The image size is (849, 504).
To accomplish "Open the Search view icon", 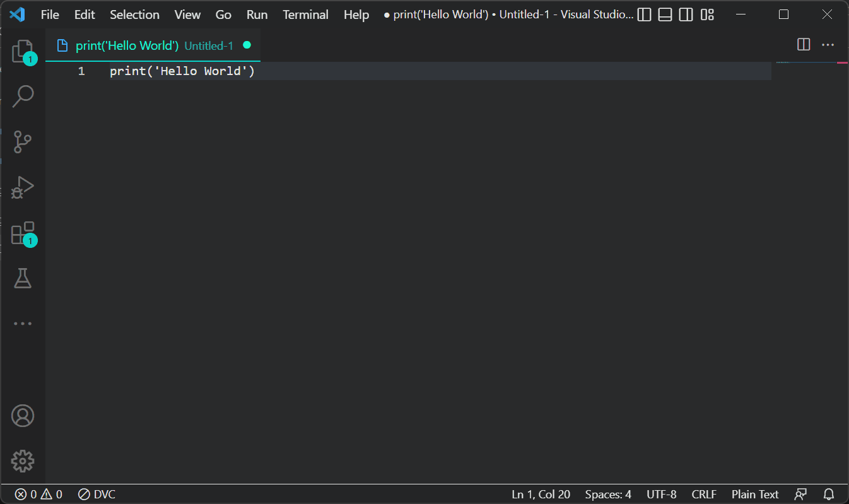I will coord(23,96).
